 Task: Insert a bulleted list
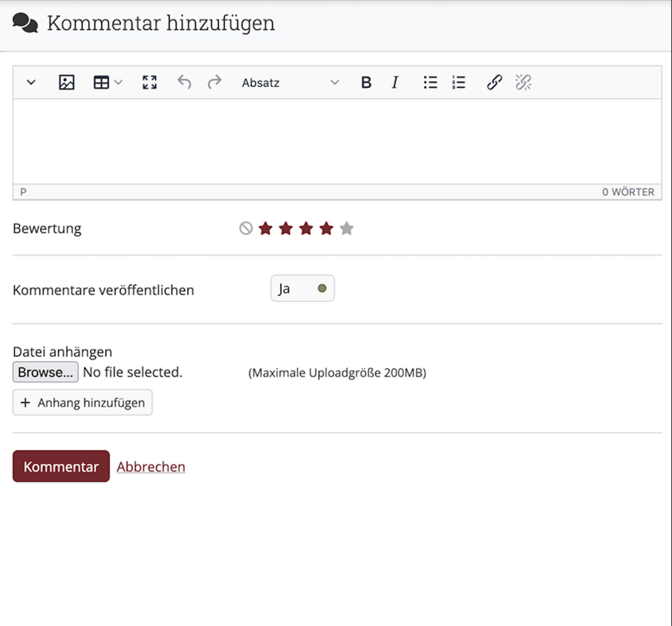430,83
